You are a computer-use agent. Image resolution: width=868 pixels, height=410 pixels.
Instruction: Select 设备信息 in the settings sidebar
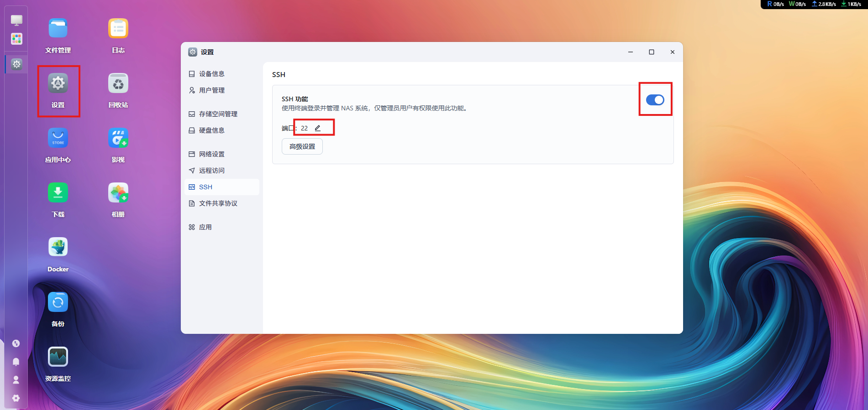tap(211, 74)
